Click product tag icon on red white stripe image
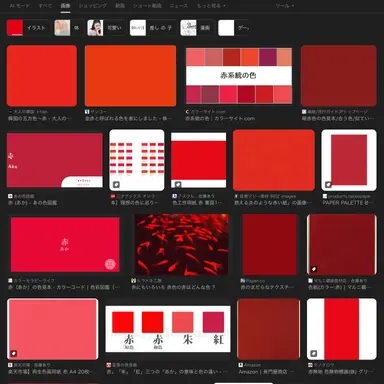 click(x=314, y=353)
